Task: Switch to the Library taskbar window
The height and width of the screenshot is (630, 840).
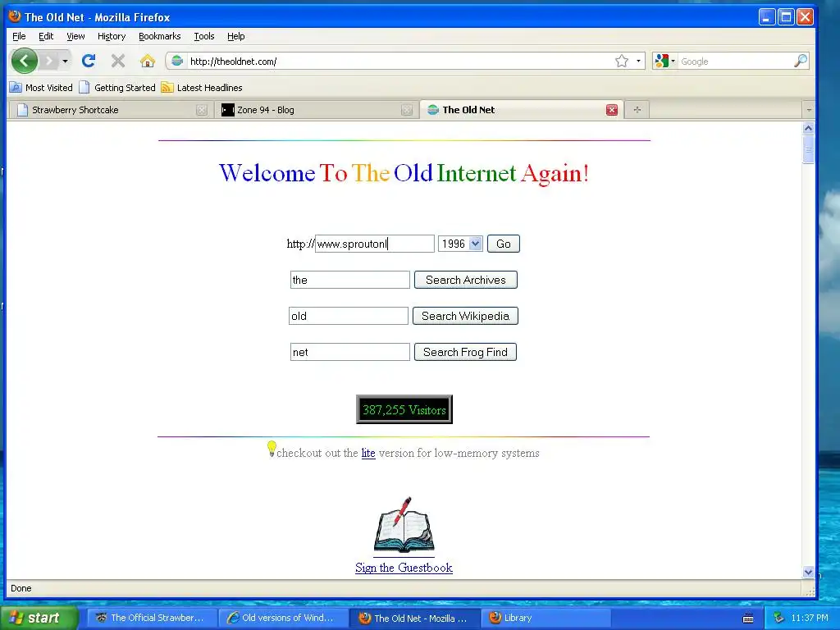Action: point(546,618)
